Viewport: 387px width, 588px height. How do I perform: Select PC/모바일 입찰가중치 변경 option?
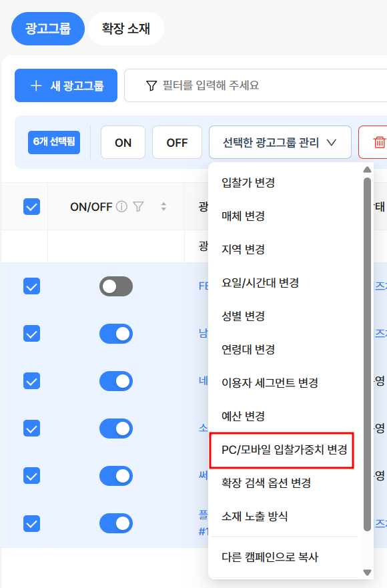tap(282, 450)
